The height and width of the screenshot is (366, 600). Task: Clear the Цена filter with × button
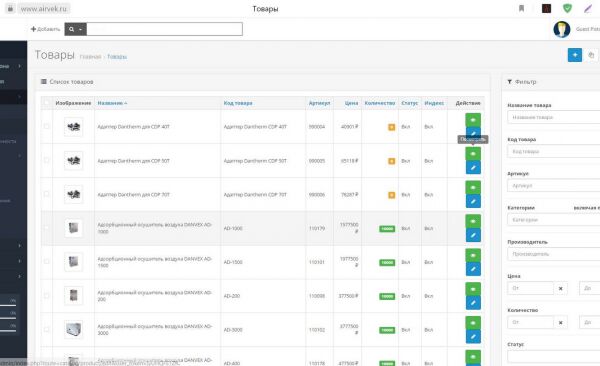point(561,288)
